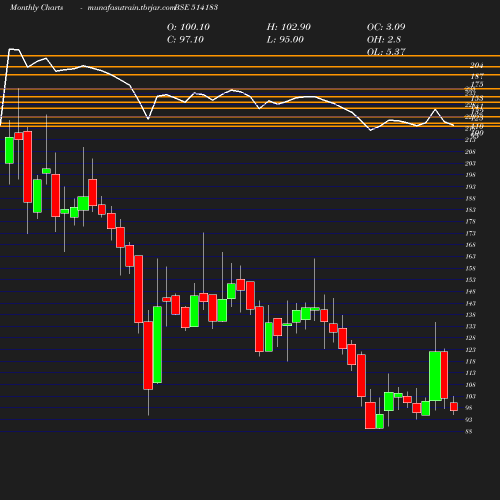Viewport: 500px width, 500px height.
Task: Click the 204 label on upper scale
Action: click(477, 66)
